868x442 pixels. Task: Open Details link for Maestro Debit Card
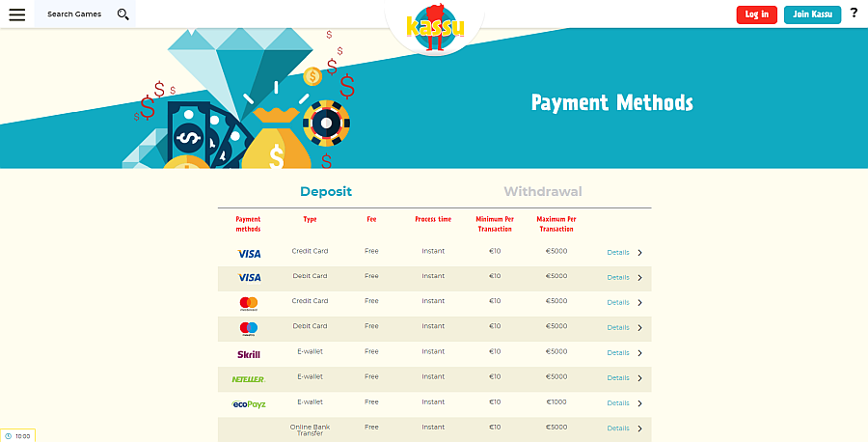pyautogui.click(x=618, y=328)
